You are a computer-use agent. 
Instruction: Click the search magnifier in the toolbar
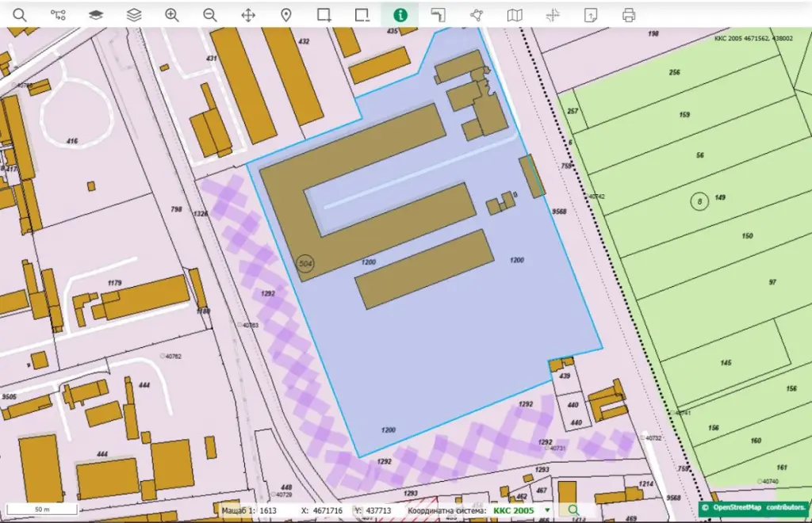20,14
